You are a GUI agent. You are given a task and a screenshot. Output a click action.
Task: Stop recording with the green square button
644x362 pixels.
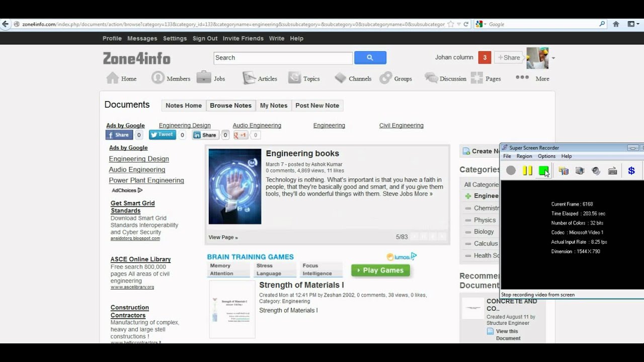pyautogui.click(x=543, y=170)
